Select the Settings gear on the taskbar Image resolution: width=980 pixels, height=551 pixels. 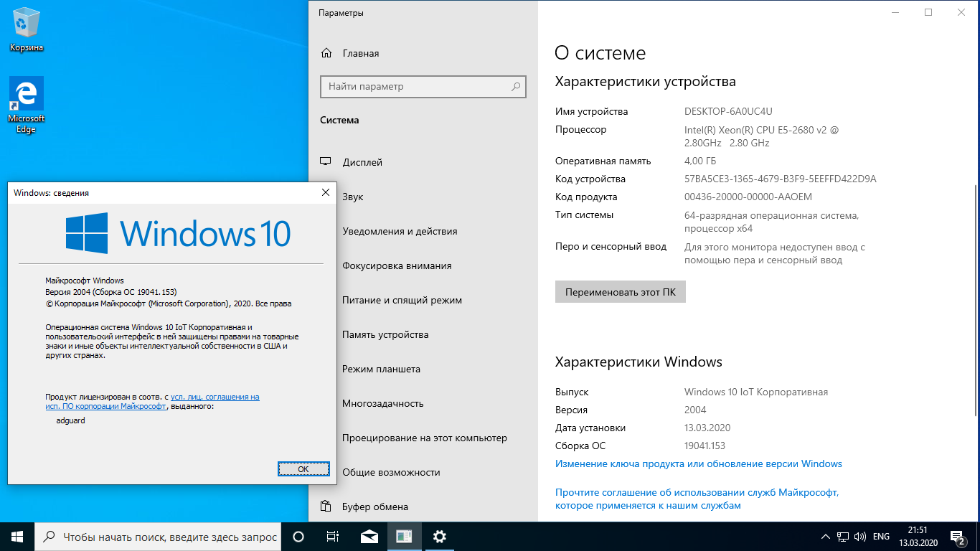(439, 537)
